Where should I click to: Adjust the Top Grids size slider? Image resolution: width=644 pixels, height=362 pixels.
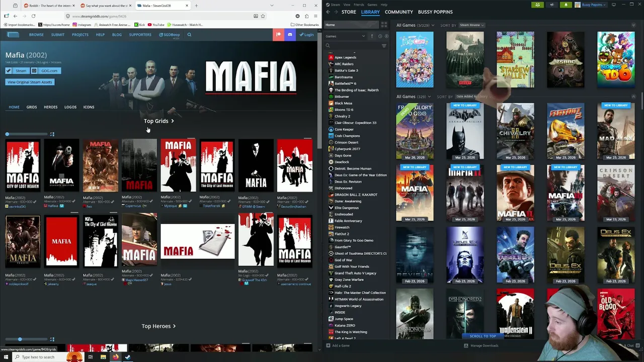[28, 134]
